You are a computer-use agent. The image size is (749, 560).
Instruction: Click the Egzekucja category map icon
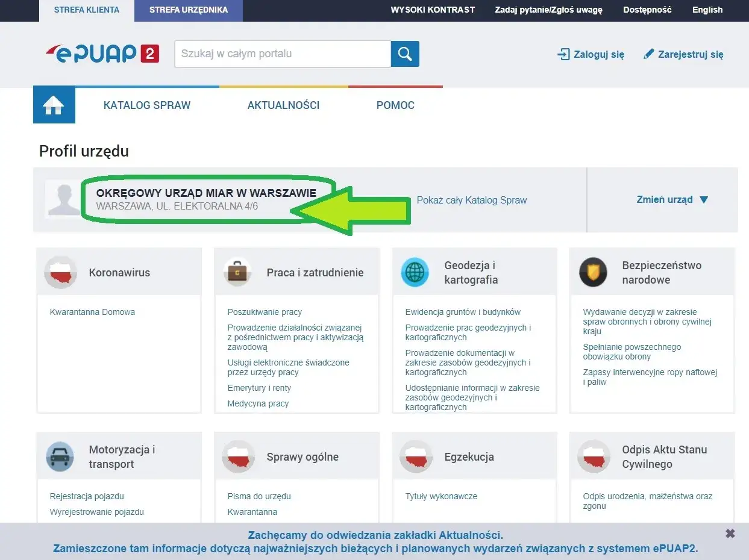pyautogui.click(x=415, y=456)
